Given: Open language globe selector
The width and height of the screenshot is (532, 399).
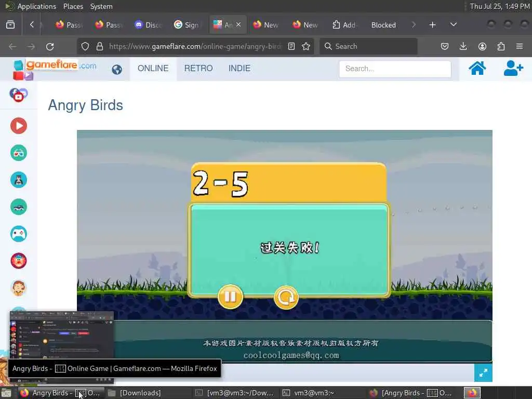Looking at the screenshot, I should pyautogui.click(x=117, y=70).
